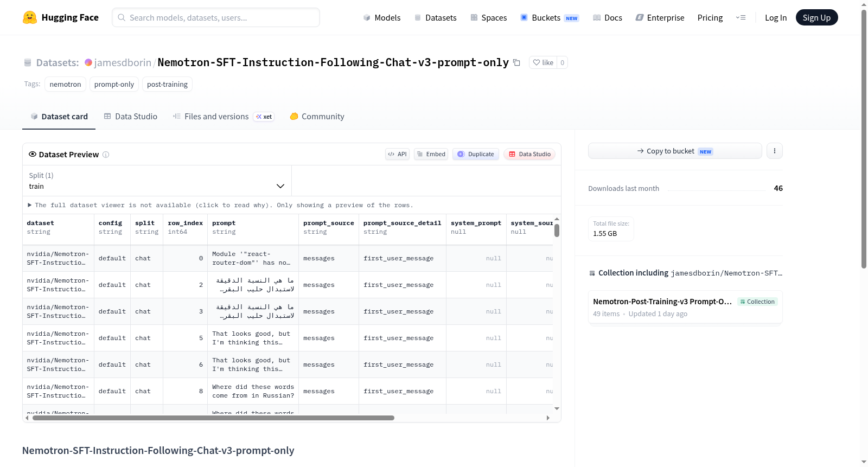Click the '1.55 GB' total file size
This screenshot has width=868, height=467.
point(605,234)
